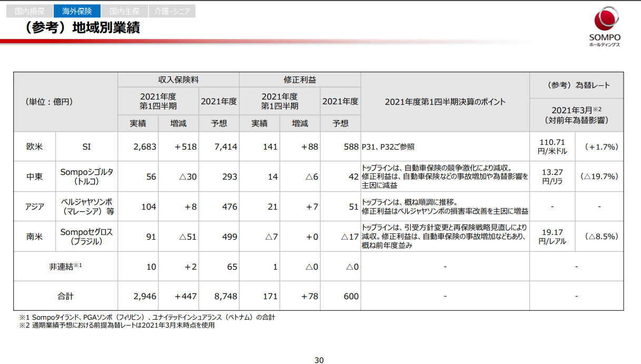
Task: Click the 修正利益 column group header
Action: pos(300,80)
